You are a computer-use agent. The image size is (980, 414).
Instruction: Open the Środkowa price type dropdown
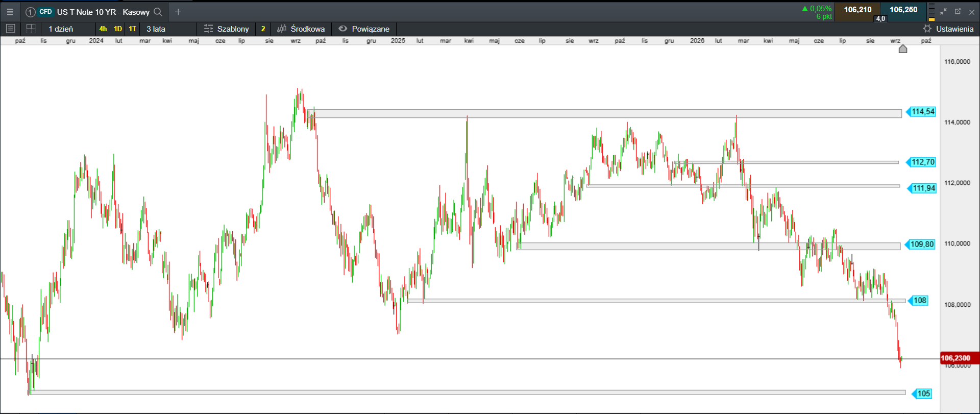(301, 29)
